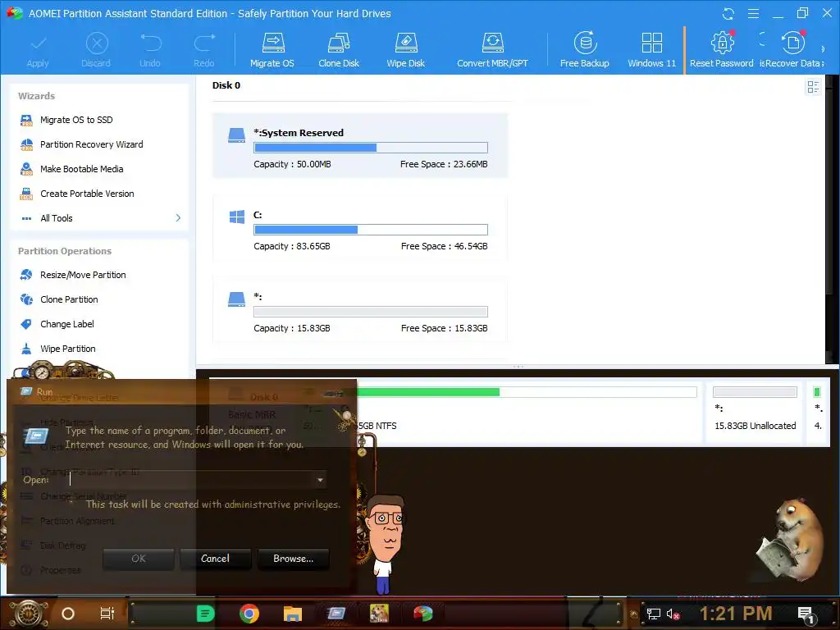This screenshot has height=630, width=840.
Task: Click the Disk 0 heading
Action: pyautogui.click(x=226, y=85)
